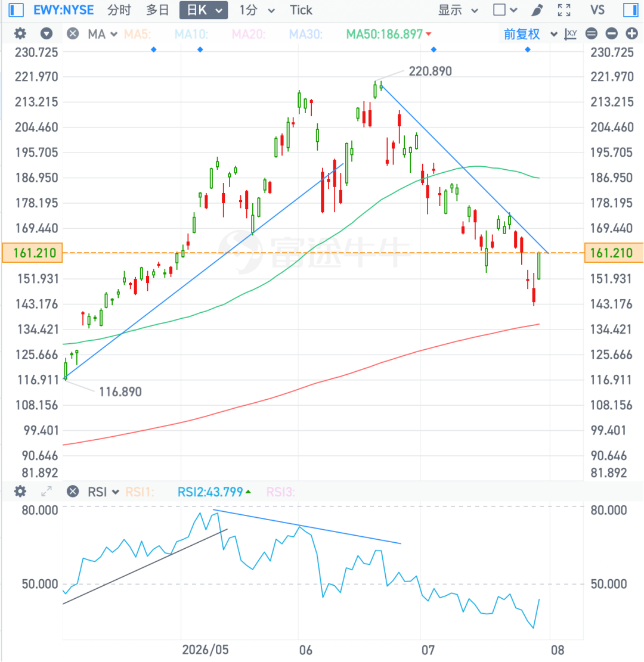644x662 pixels.
Task: Click the 2026/05 date axis label
Action: [x=205, y=649]
